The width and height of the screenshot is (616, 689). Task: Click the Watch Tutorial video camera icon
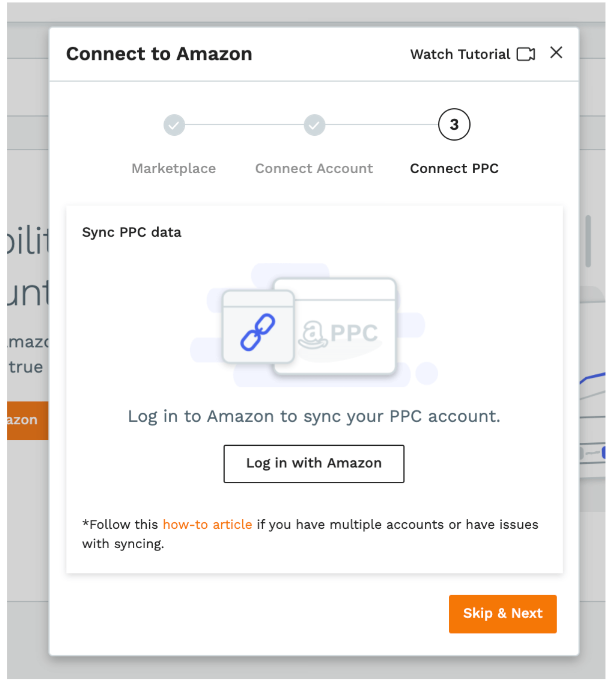[x=526, y=54]
